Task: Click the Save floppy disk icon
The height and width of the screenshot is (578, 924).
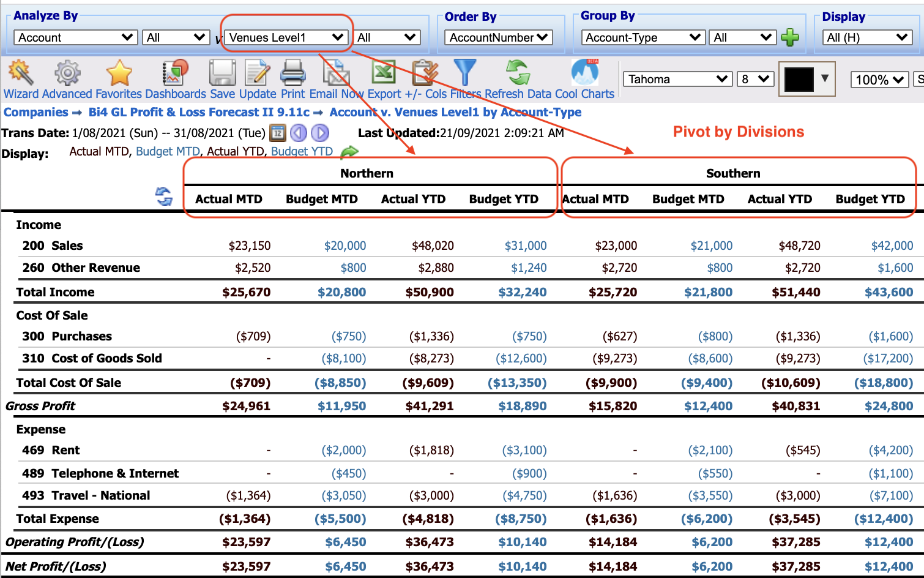Action: 222,72
